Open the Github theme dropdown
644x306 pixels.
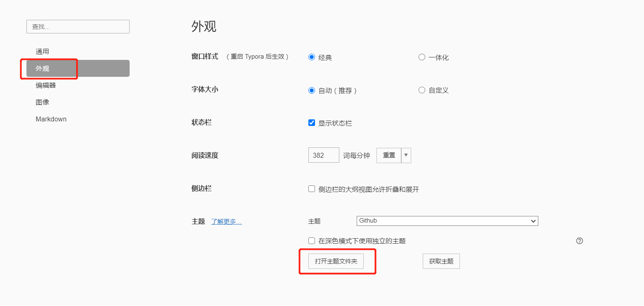pos(447,221)
